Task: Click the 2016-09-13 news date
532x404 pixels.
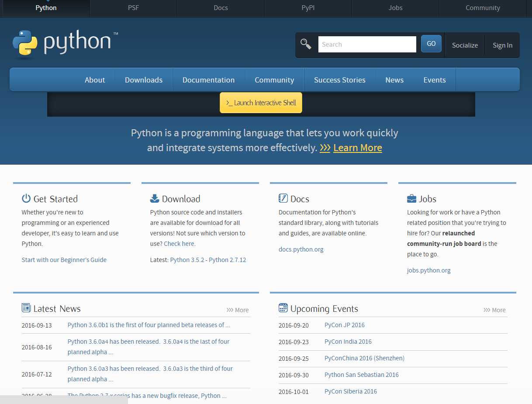Action: [37, 325]
